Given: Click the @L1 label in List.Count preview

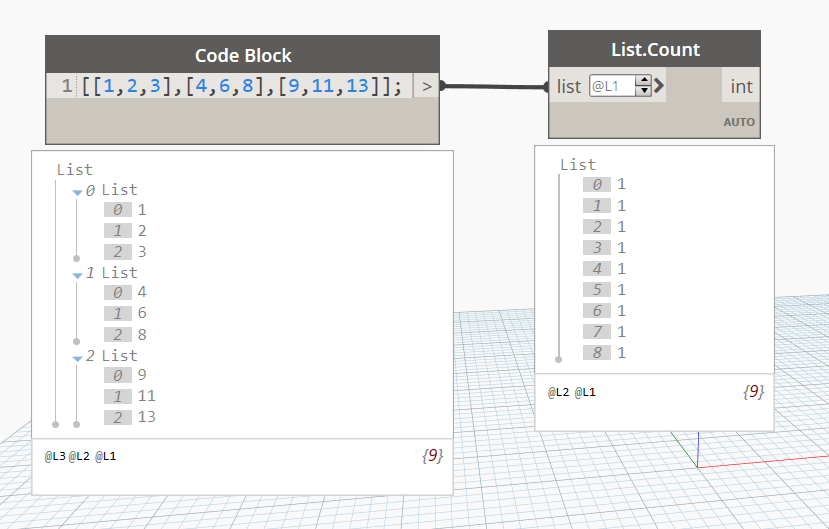Looking at the screenshot, I should (585, 392).
